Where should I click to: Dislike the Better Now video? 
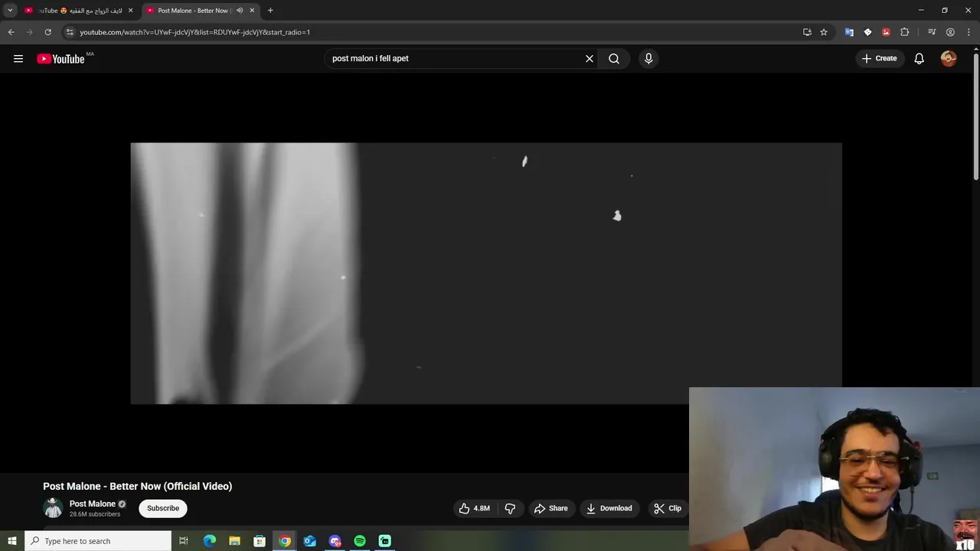510,508
